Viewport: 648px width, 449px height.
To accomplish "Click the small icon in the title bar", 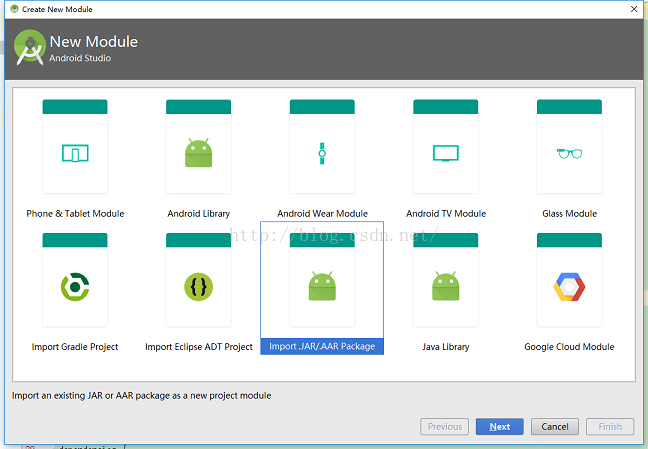I will click(14, 9).
